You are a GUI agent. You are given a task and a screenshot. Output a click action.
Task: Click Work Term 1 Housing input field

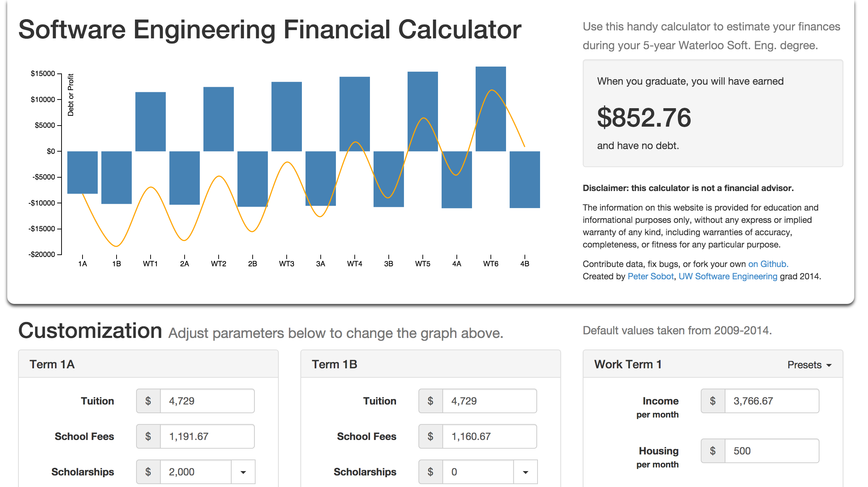(772, 451)
